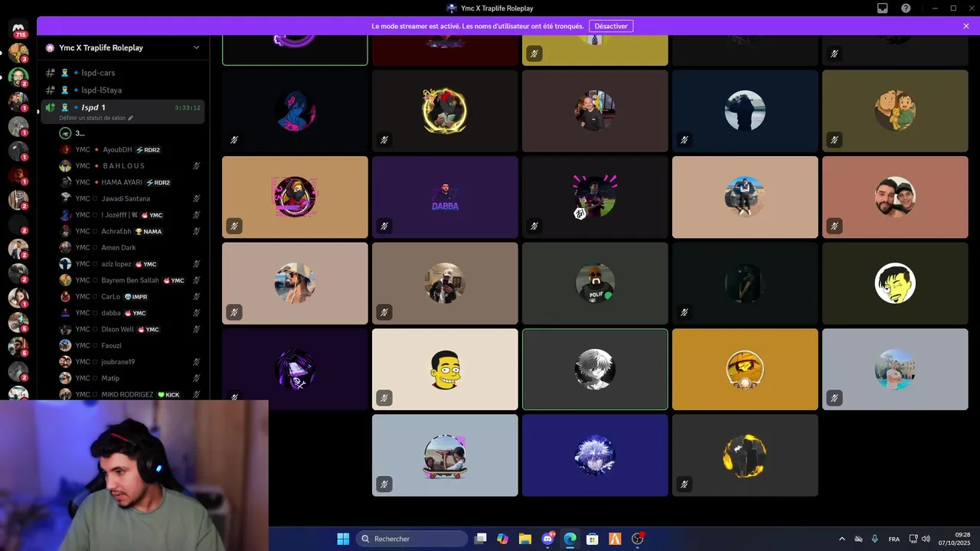Viewport: 980px width, 551px height.
Task: Open File Explorer from the taskbar
Action: point(524,539)
